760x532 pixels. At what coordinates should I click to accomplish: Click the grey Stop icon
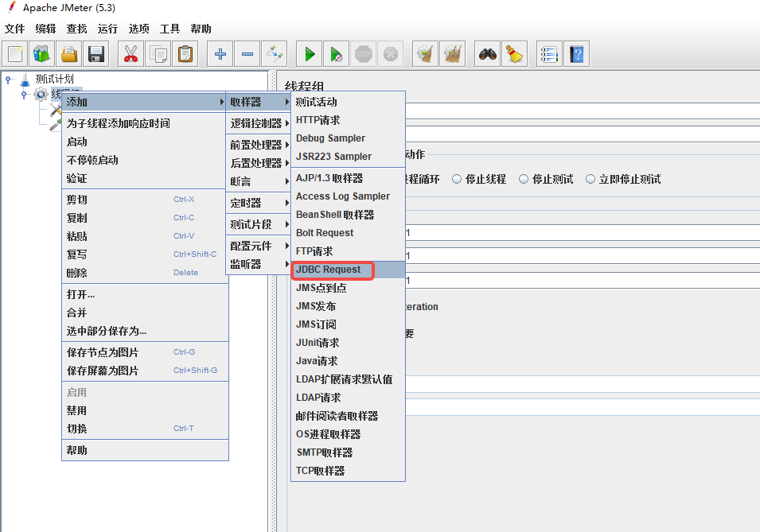click(364, 54)
